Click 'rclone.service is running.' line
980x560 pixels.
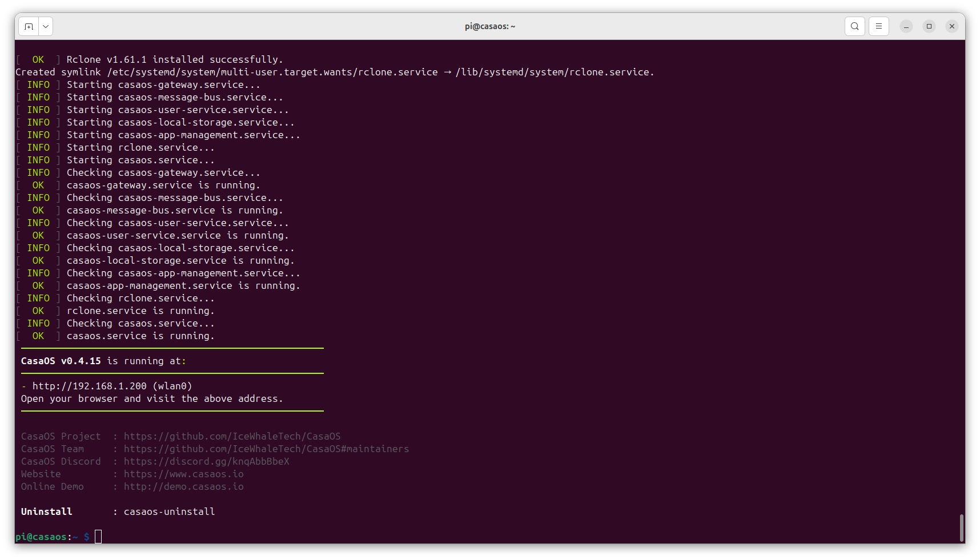click(x=140, y=311)
